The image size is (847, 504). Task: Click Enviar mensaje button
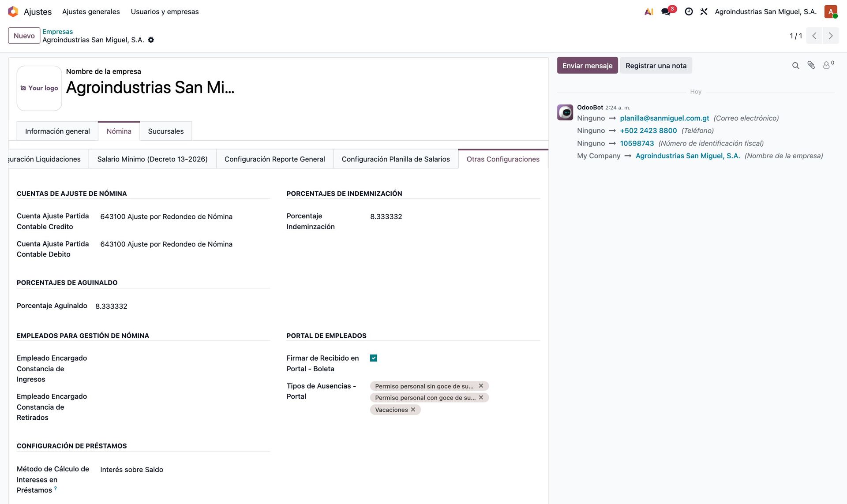[587, 66]
